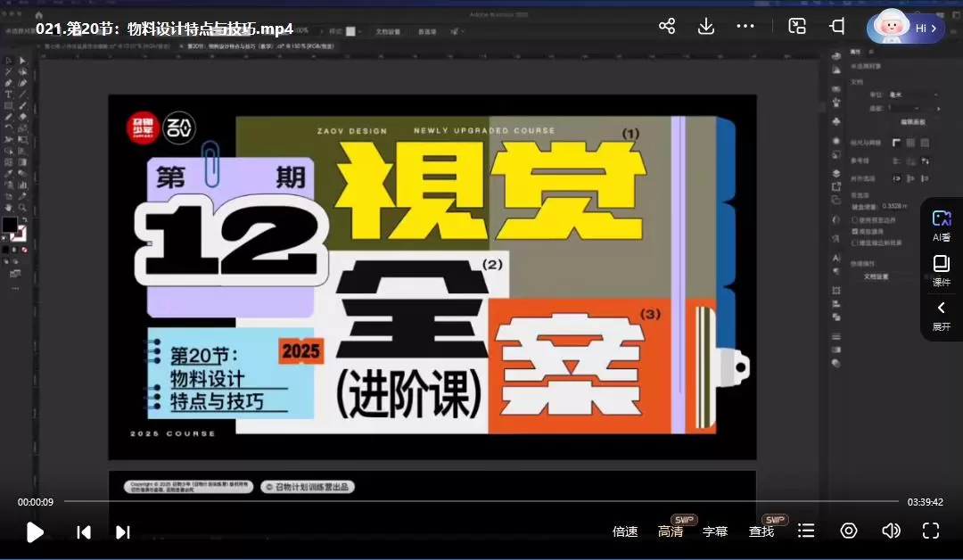This screenshot has height=560, width=963.
Task: Toggle the 缩放圆角 checkbox
Action: point(855,232)
